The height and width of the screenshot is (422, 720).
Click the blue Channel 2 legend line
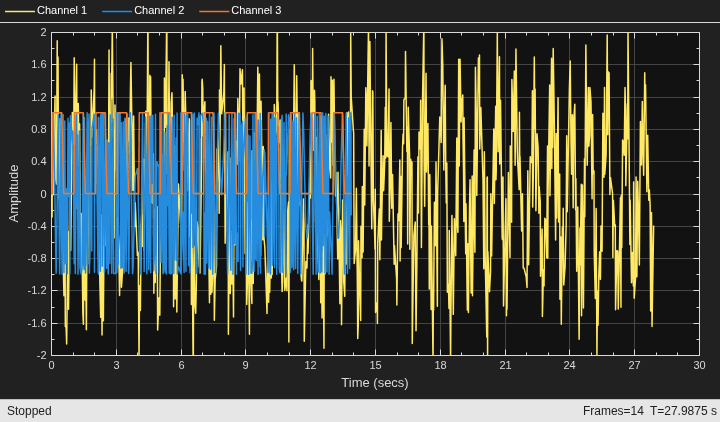click(x=117, y=11)
